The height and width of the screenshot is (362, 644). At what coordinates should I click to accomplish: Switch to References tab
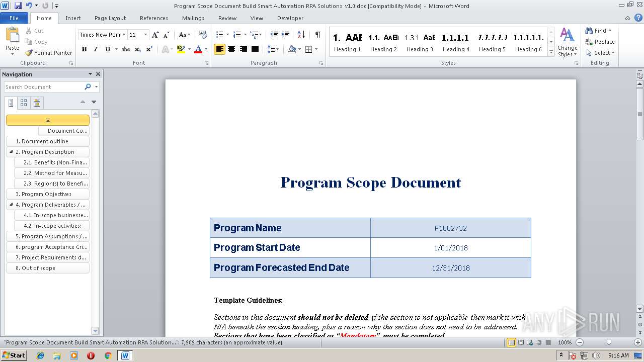(x=154, y=18)
